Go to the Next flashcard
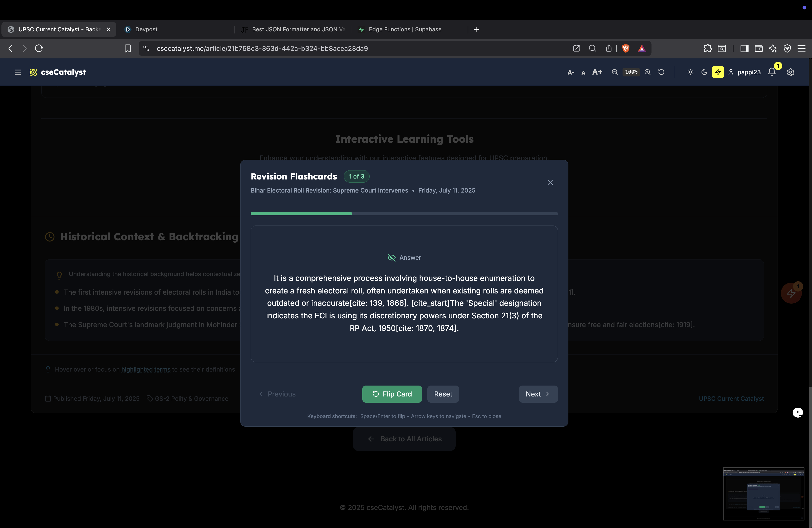 tap(538, 394)
